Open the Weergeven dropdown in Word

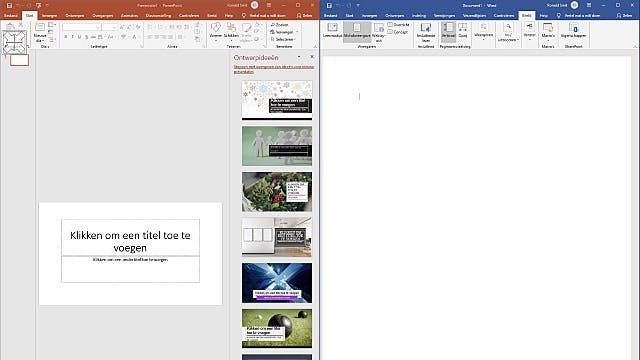pos(484,32)
